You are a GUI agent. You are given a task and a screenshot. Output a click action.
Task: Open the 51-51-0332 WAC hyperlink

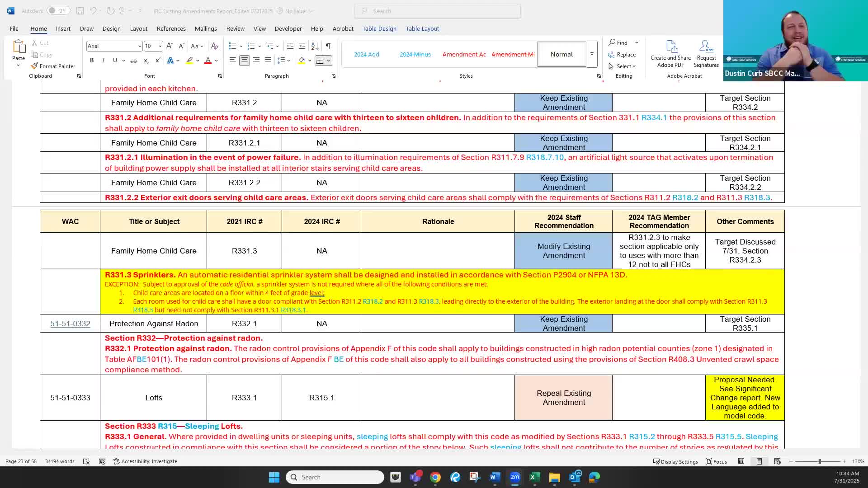click(70, 324)
